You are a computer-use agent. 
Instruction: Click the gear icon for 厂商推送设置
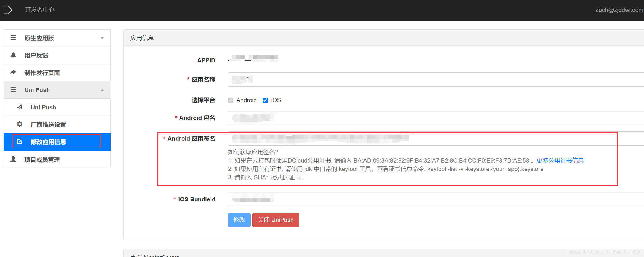pos(19,124)
